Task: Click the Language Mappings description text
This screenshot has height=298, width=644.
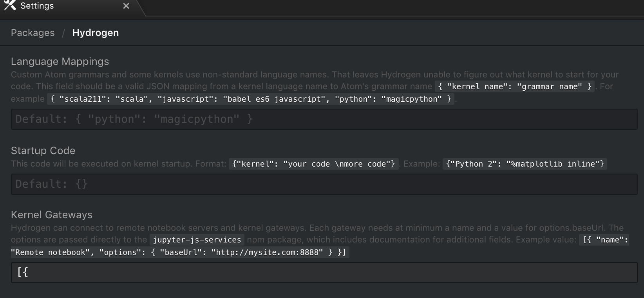Action: [235, 75]
